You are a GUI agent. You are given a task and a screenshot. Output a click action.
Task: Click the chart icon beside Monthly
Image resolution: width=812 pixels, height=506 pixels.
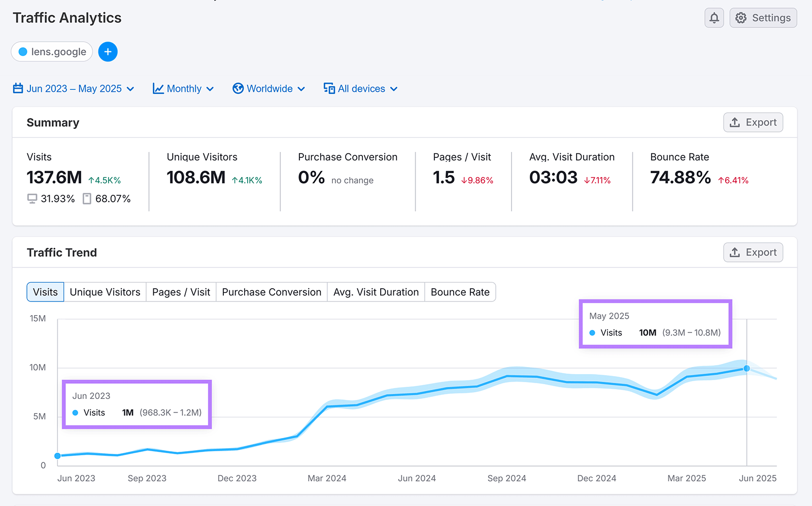click(158, 88)
